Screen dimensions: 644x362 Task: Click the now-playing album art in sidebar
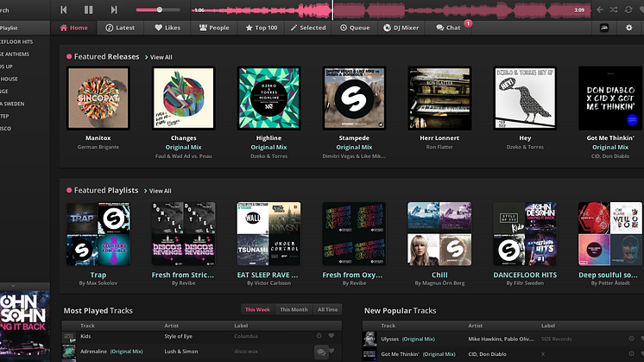point(25,327)
